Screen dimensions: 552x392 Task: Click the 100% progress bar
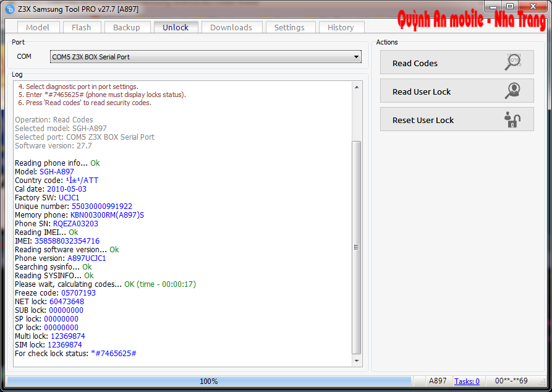[209, 381]
